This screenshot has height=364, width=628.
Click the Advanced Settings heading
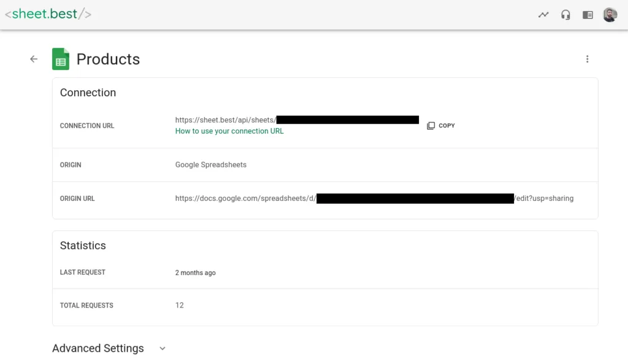pos(98,348)
